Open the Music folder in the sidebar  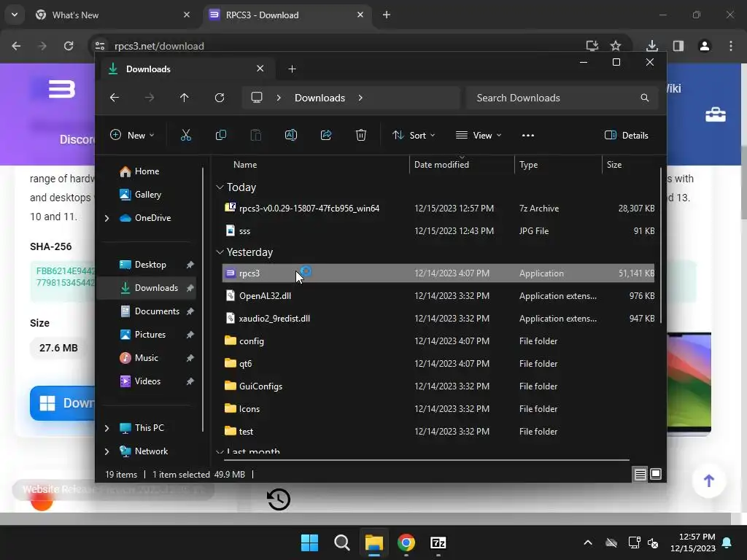point(146,357)
